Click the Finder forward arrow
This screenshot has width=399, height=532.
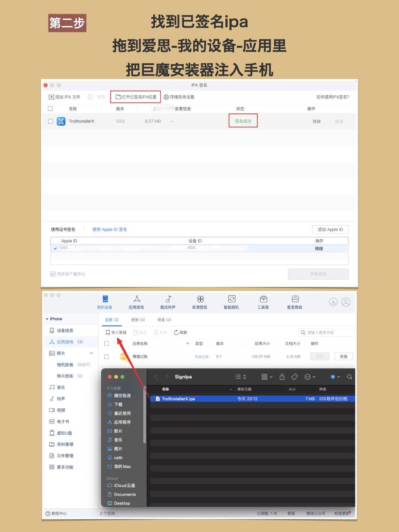(x=167, y=377)
